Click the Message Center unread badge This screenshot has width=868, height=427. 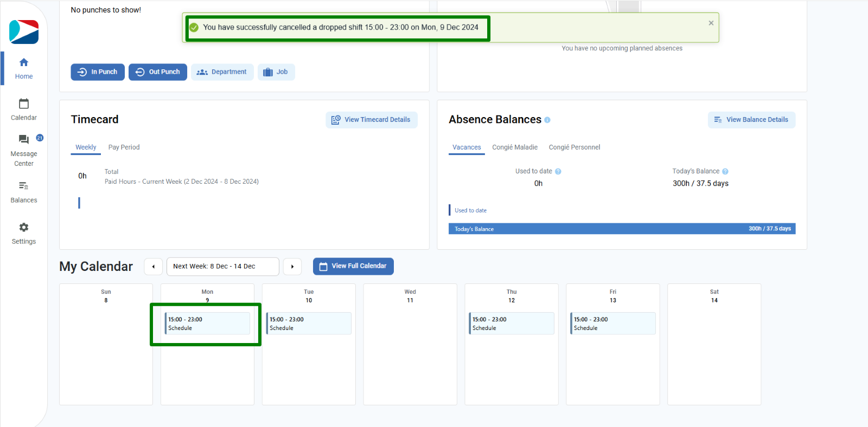tap(40, 138)
